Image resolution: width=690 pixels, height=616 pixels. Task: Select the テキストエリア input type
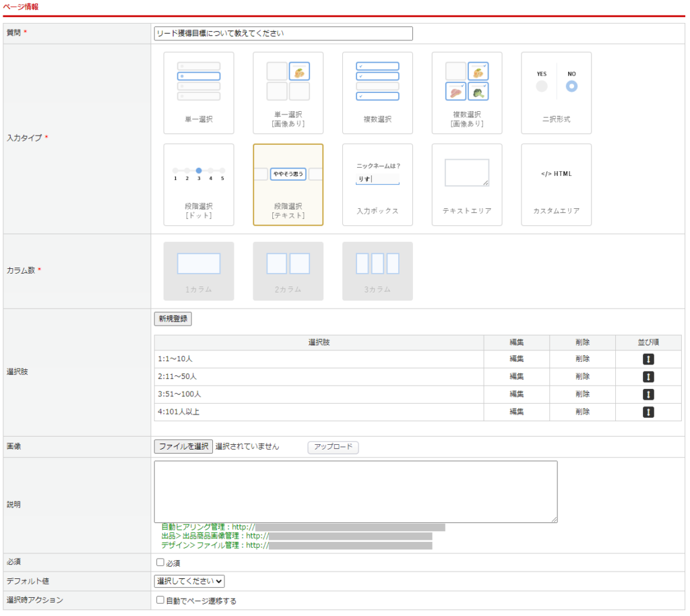[x=467, y=185]
